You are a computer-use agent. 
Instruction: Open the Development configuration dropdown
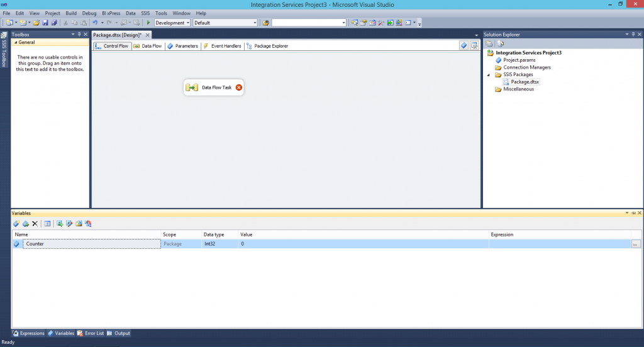188,23
